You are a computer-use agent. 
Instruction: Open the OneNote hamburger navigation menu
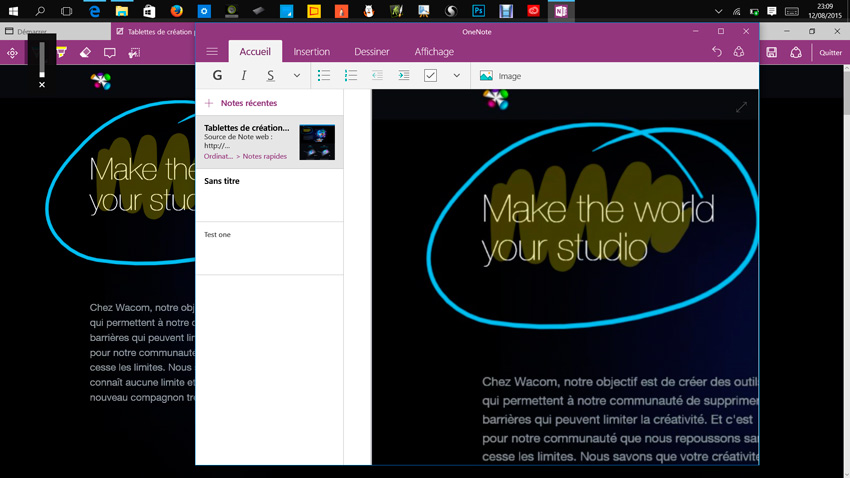[212, 51]
